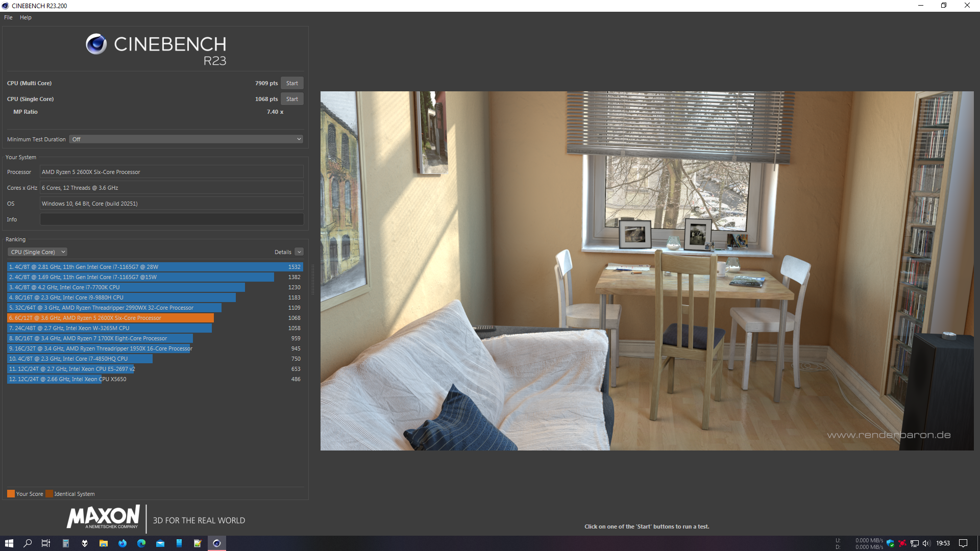The height and width of the screenshot is (551, 980).
Task: Expand the Details arrow in Ranking
Action: 299,252
